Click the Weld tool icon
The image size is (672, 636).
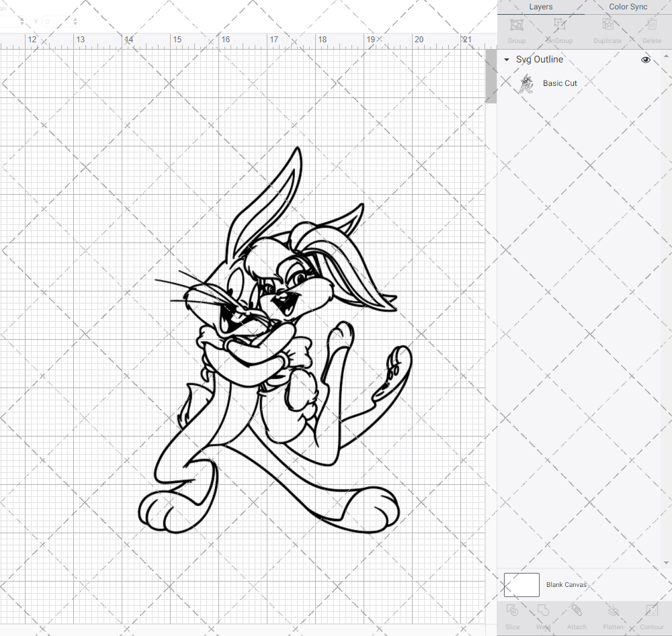[543, 610]
